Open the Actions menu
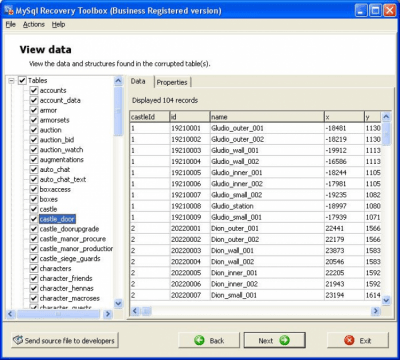The height and width of the screenshot is (360, 400). pos(34,24)
